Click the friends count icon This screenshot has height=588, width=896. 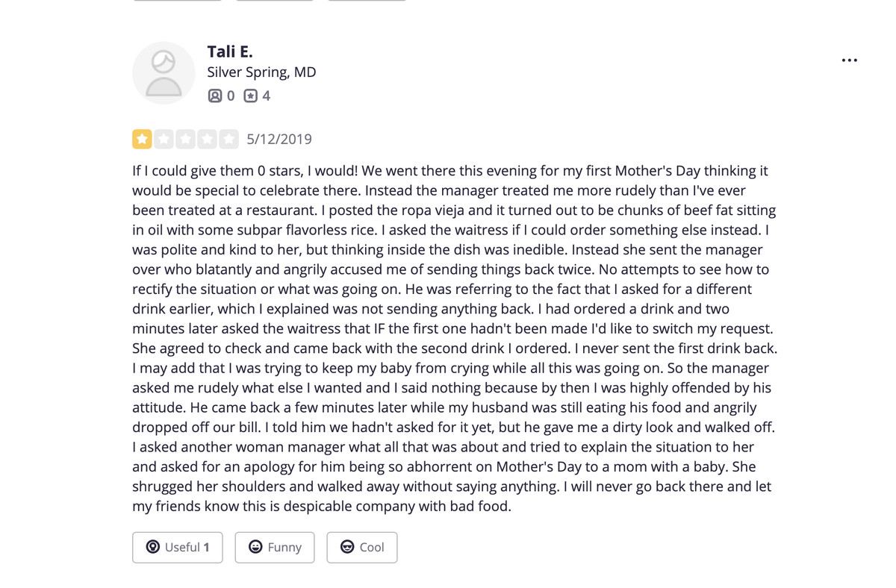215,96
